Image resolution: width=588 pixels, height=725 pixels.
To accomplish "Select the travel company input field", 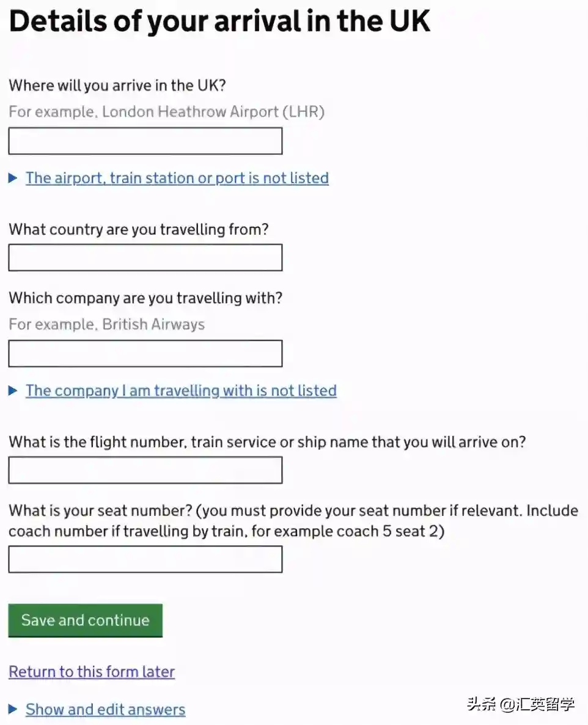I will (x=145, y=354).
